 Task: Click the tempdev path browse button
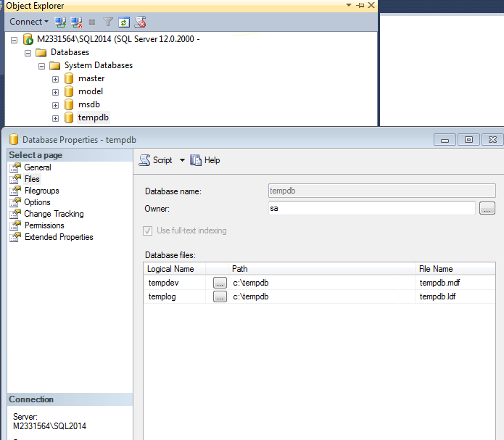coord(220,282)
